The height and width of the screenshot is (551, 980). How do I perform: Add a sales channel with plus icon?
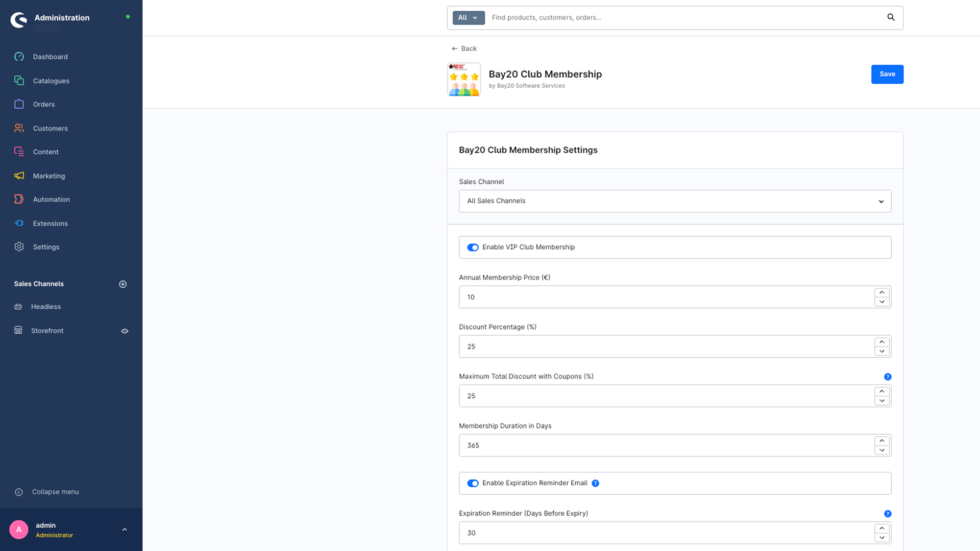coord(122,284)
